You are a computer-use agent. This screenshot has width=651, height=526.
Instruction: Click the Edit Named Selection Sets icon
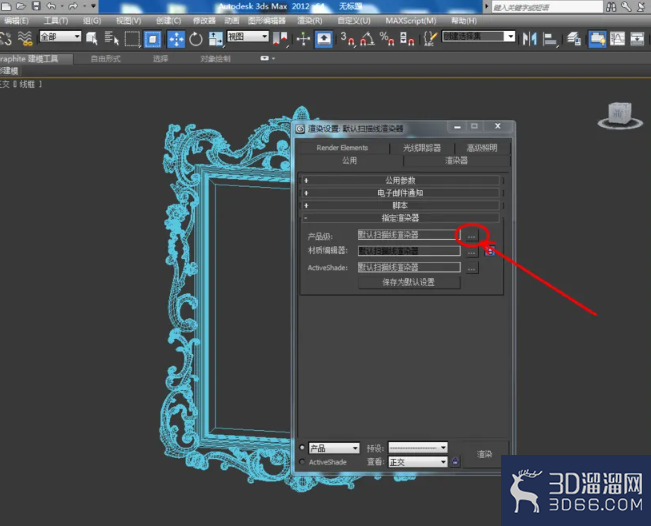[x=430, y=39]
